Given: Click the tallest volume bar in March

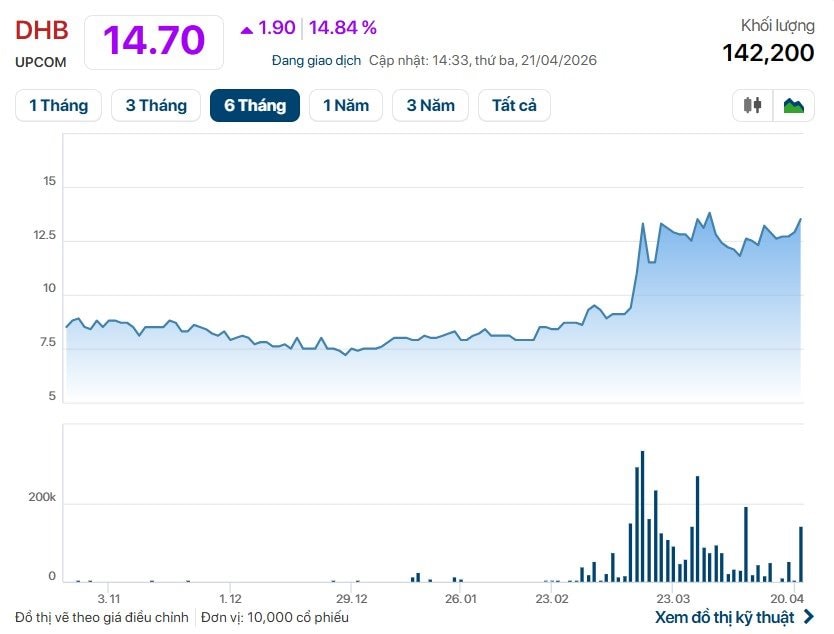Looking at the screenshot, I should pyautogui.click(x=642, y=516).
